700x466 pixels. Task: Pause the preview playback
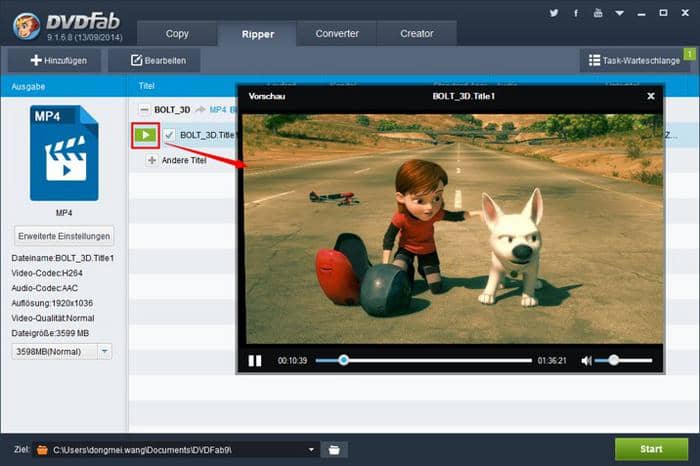[255, 361]
